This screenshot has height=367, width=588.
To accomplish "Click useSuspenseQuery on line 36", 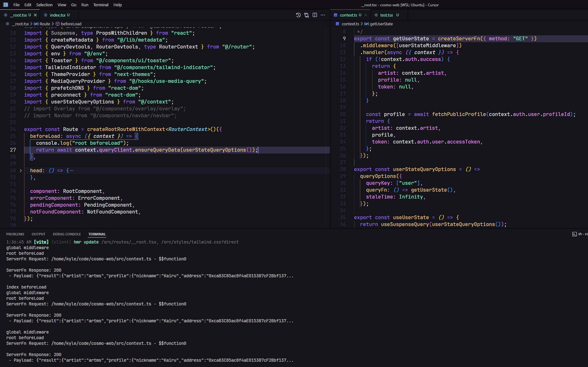I will [x=405, y=224].
